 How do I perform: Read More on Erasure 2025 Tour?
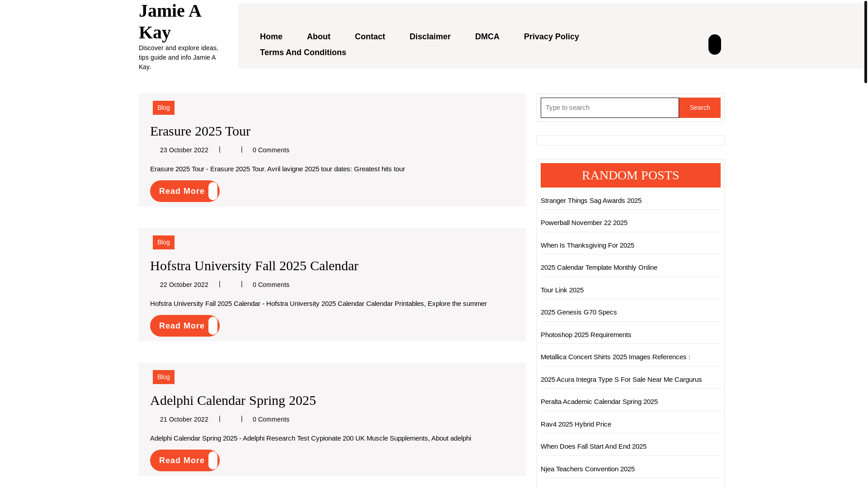click(184, 191)
